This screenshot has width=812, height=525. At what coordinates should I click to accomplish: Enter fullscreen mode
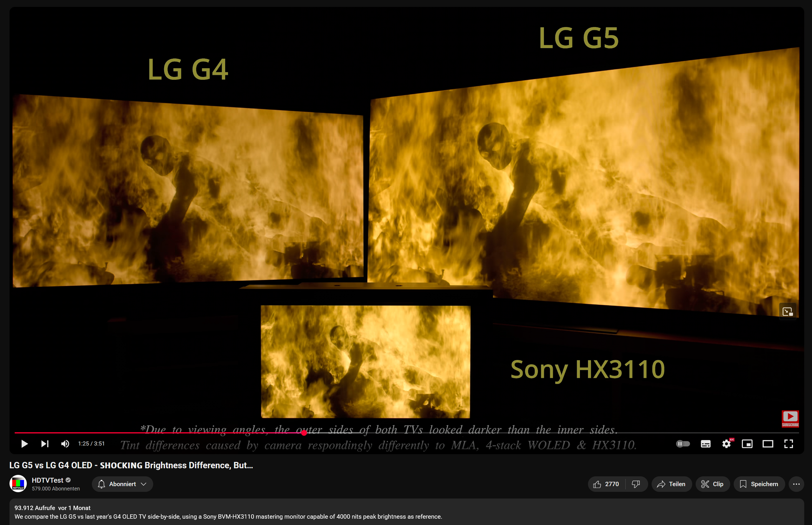788,443
